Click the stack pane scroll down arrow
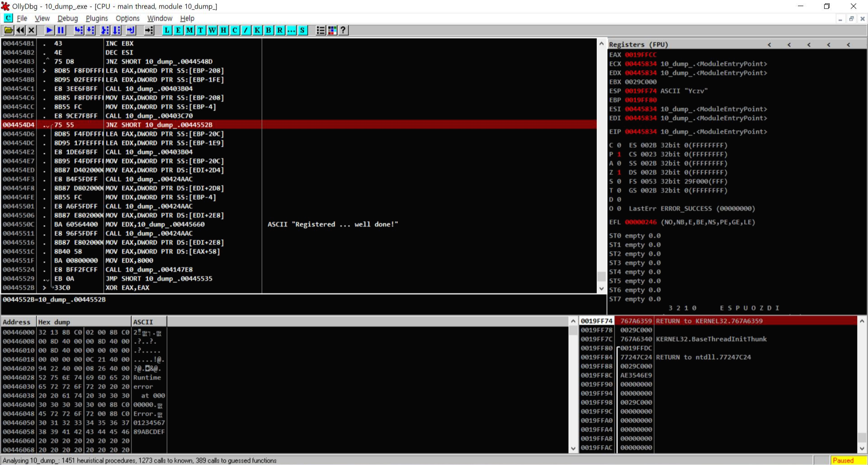The image size is (868, 465). 862,448
